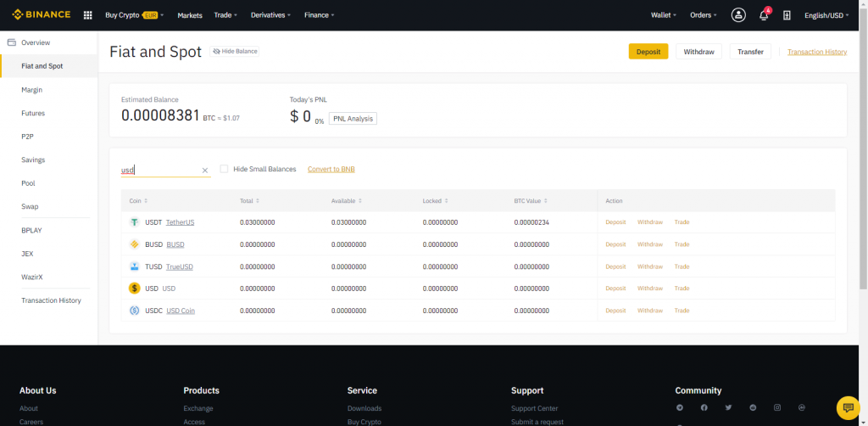Image resolution: width=868 pixels, height=426 pixels.
Task: Open the apps grid menu icon
Action: (x=87, y=15)
